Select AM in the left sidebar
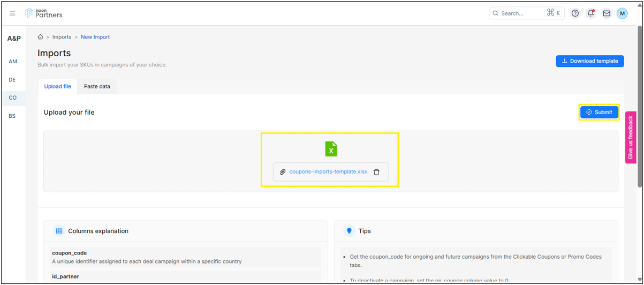This screenshot has width=644, height=285. 13,62
